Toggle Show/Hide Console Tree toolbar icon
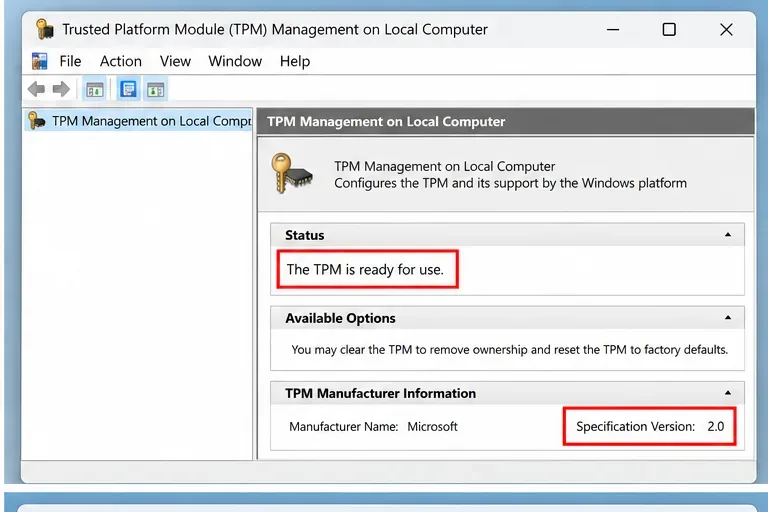 pyautogui.click(x=95, y=90)
